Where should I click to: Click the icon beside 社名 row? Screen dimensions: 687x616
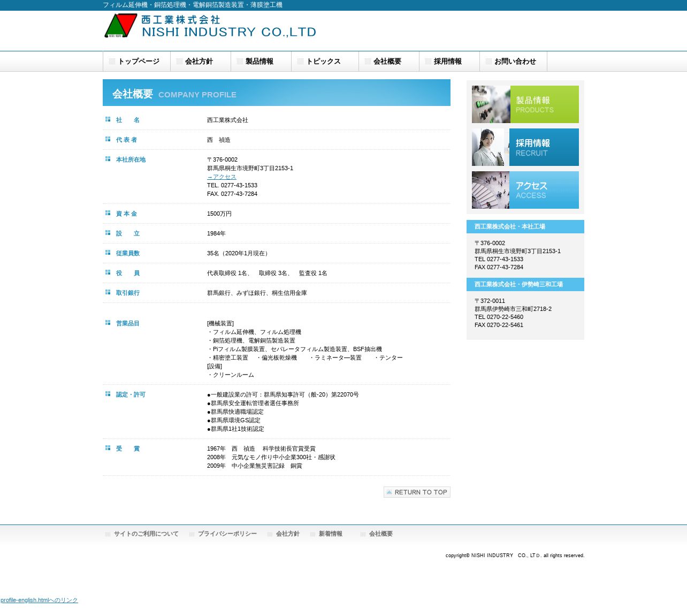(x=108, y=119)
